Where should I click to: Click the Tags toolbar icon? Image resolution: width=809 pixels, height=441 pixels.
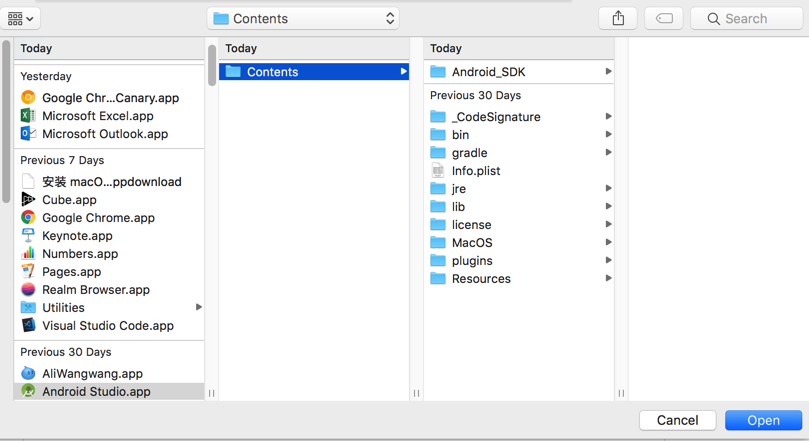(664, 18)
